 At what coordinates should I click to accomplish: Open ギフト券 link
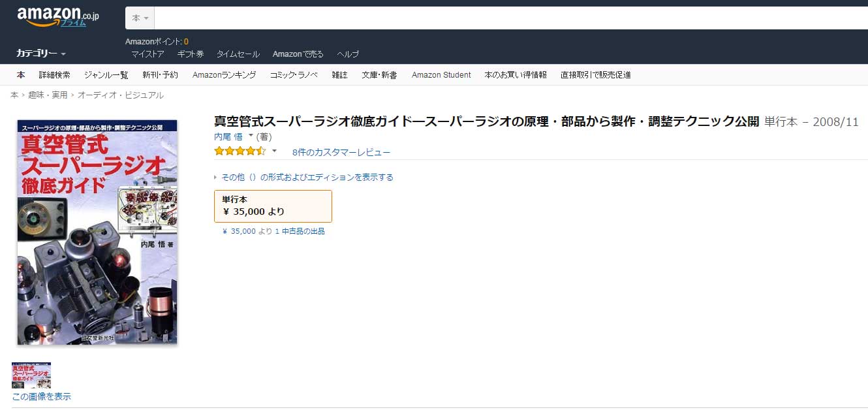(191, 54)
